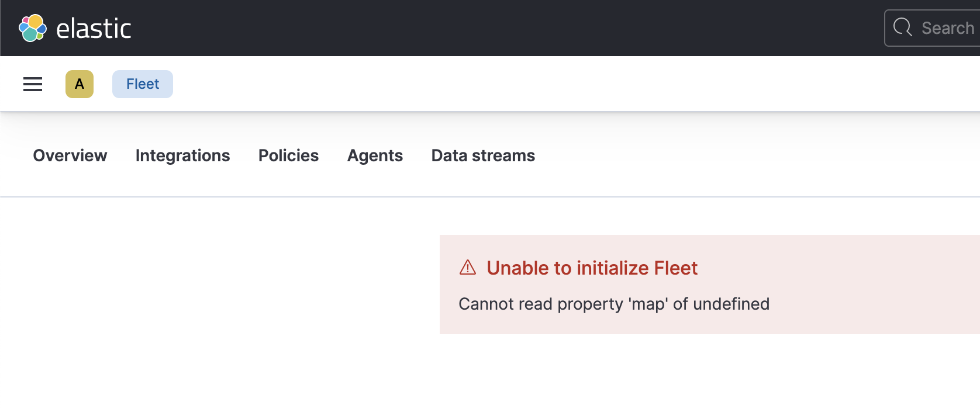The height and width of the screenshot is (409, 980).
Task: Open the Overview tab
Action: tap(70, 155)
